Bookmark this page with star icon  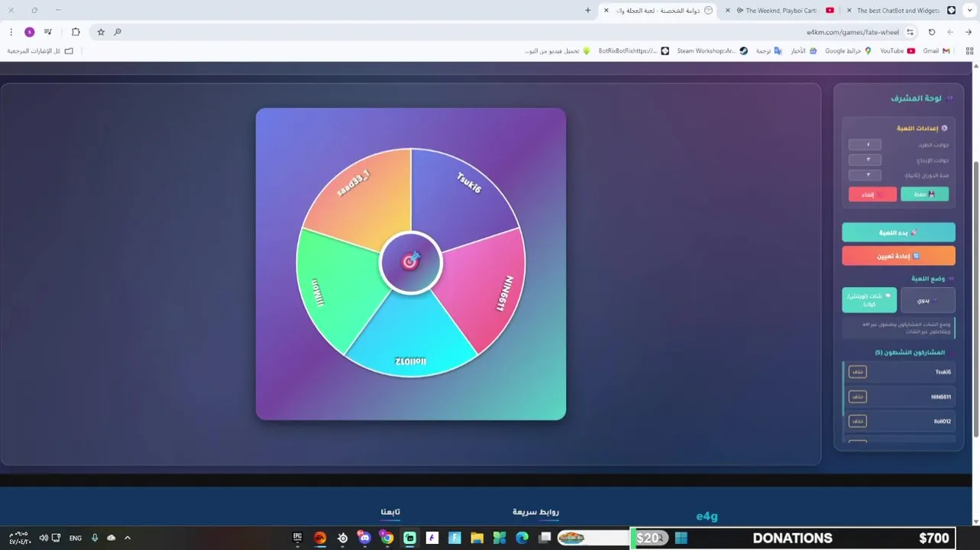click(101, 32)
